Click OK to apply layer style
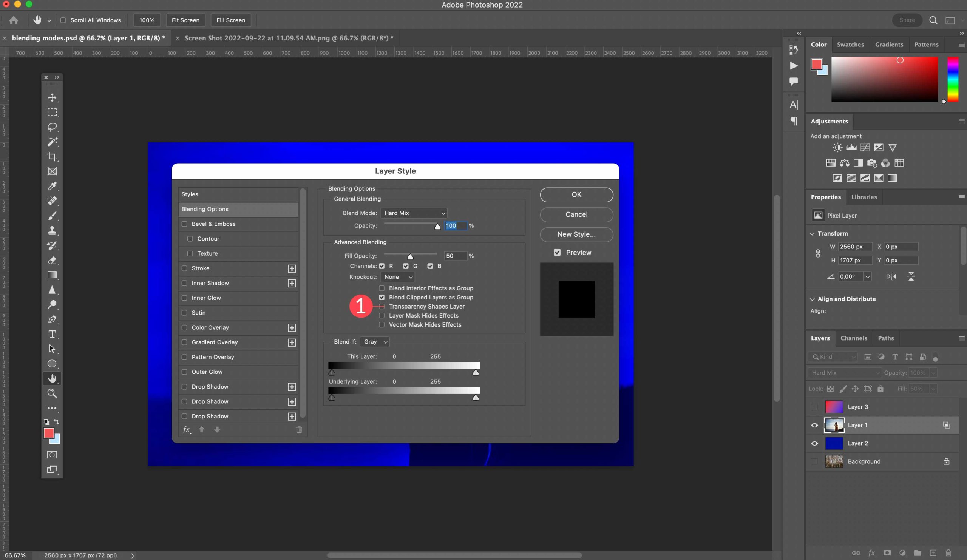Image resolution: width=967 pixels, height=560 pixels. pos(577,194)
